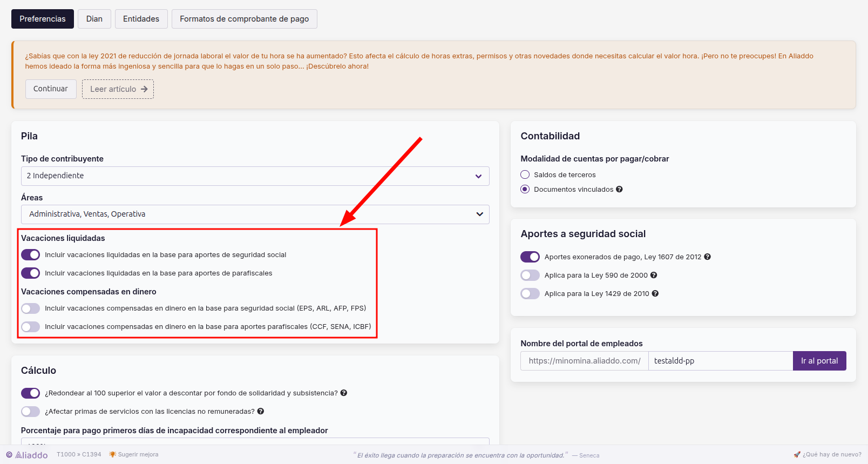868x464 pixels.
Task: Open the Tipo de contribuyente dropdown
Action: [255, 176]
